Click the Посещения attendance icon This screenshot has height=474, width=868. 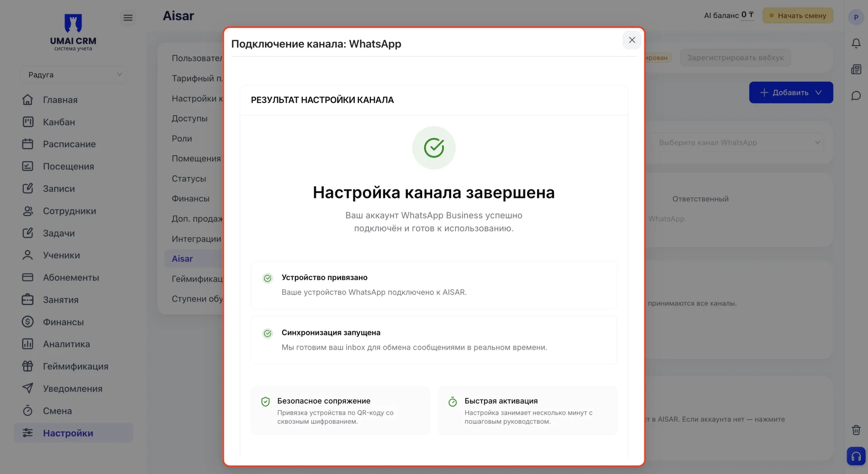tap(28, 166)
